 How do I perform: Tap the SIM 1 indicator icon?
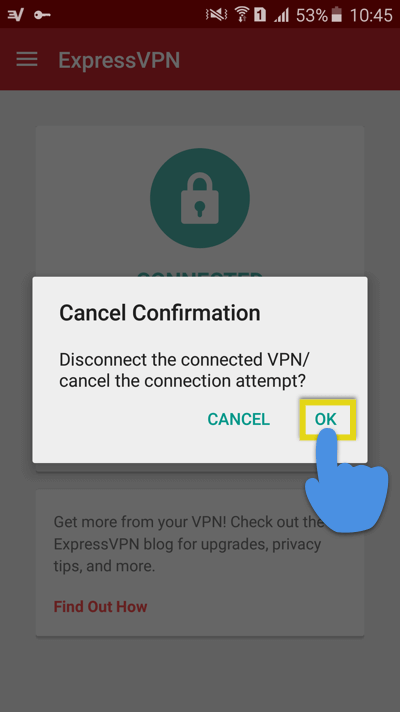click(261, 16)
